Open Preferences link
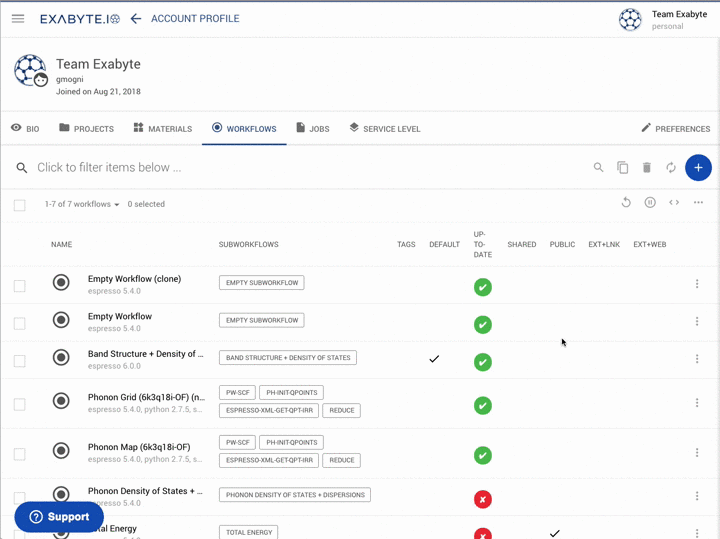Screen dimensions: 720x539 (x=675, y=129)
